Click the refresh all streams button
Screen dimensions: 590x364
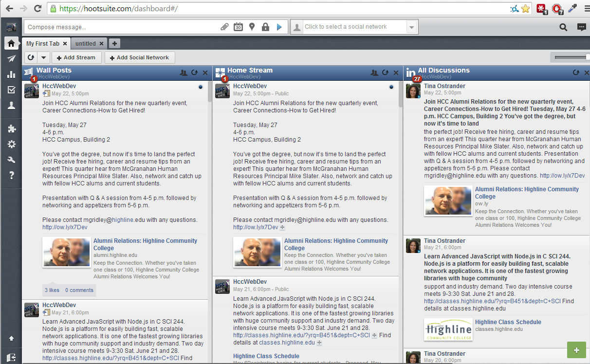[31, 57]
